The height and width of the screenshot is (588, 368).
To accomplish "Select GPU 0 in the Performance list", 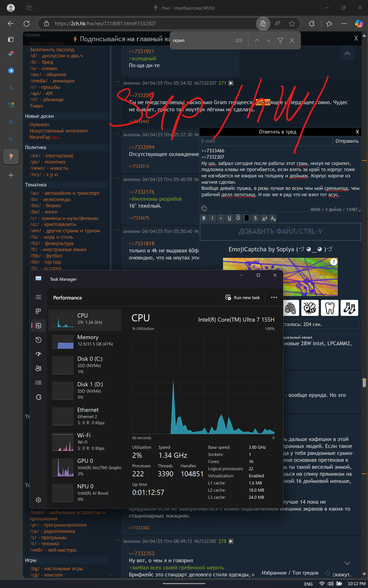I will tap(85, 467).
